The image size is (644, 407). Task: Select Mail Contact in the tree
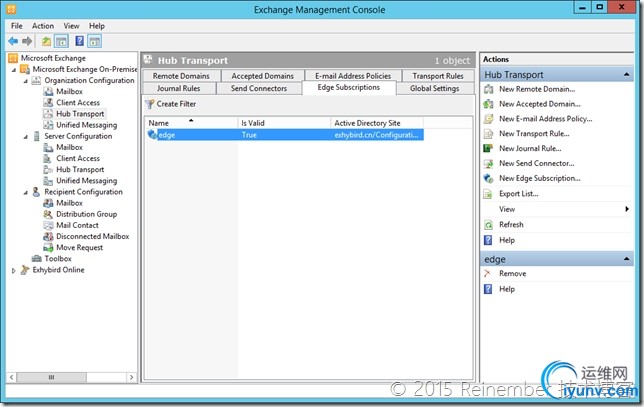pos(77,225)
